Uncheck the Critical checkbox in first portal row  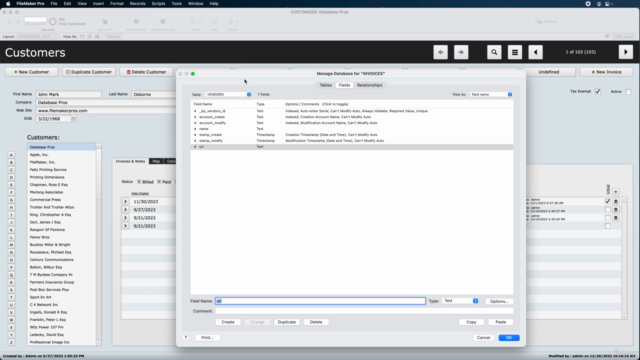tap(608, 201)
